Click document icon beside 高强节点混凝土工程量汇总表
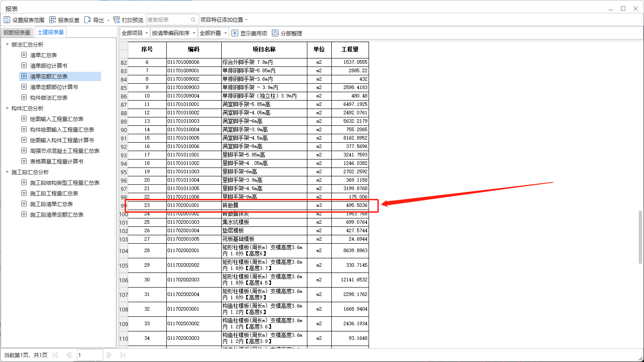The height and width of the screenshot is (362, 644). click(x=24, y=151)
